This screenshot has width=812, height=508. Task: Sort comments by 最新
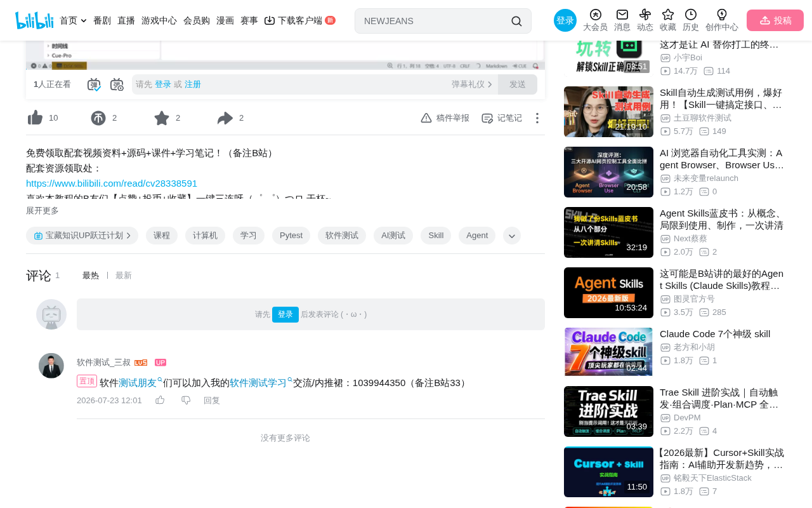(124, 276)
